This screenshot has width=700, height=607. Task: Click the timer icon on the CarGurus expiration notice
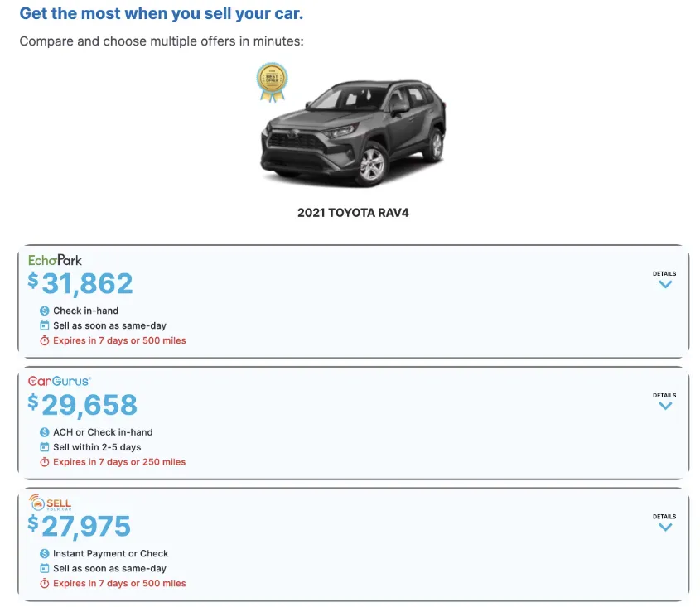tap(44, 462)
